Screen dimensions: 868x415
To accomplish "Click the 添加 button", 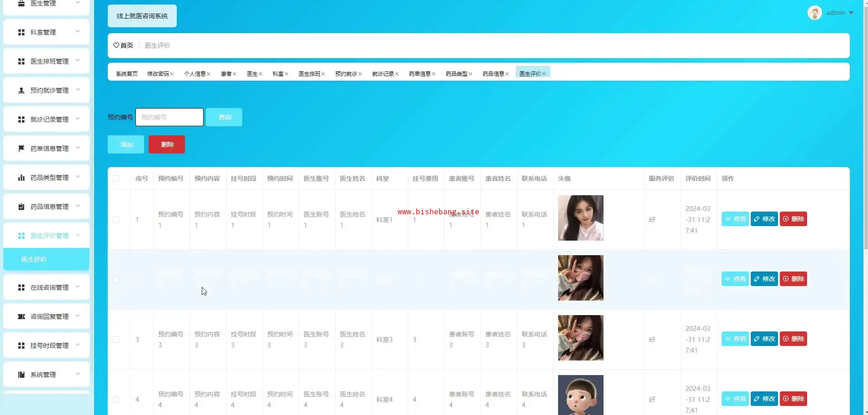I will [x=126, y=144].
